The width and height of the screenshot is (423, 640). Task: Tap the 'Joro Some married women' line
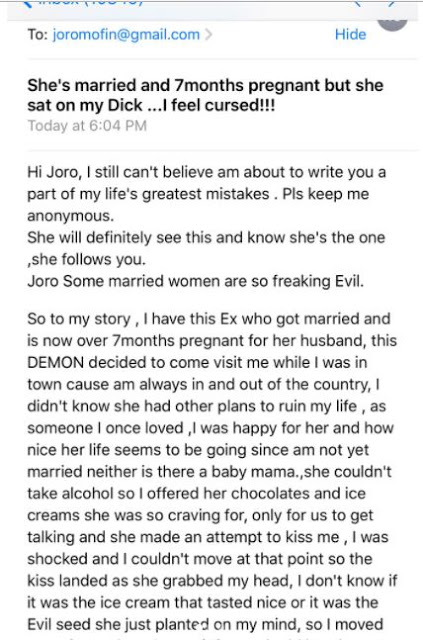(x=195, y=281)
